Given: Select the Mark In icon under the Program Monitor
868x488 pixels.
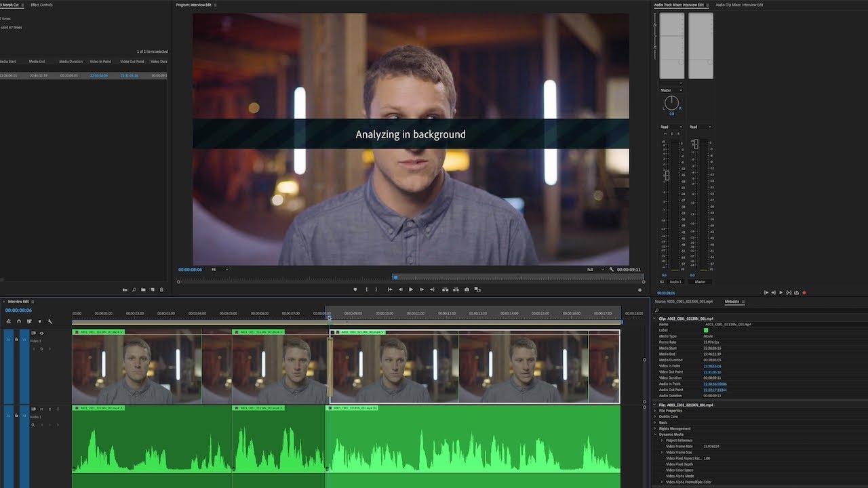Looking at the screenshot, I should pyautogui.click(x=366, y=289).
